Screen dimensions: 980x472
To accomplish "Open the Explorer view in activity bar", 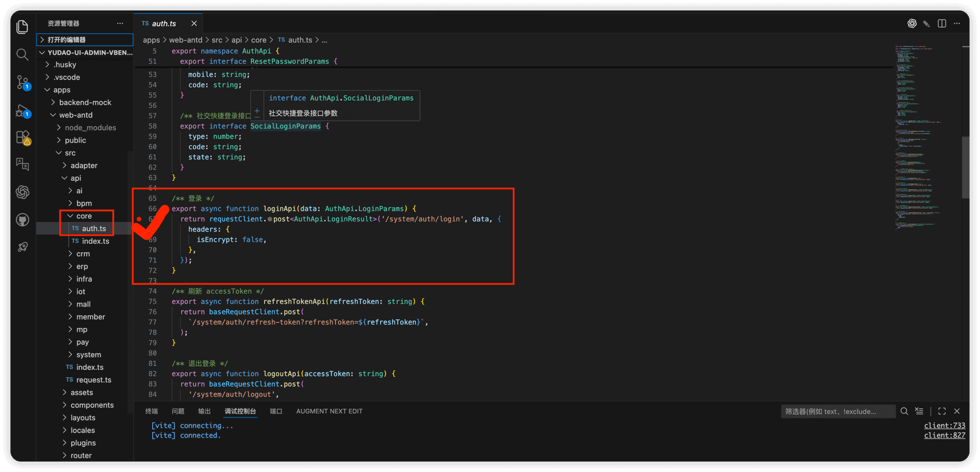I will (22, 27).
